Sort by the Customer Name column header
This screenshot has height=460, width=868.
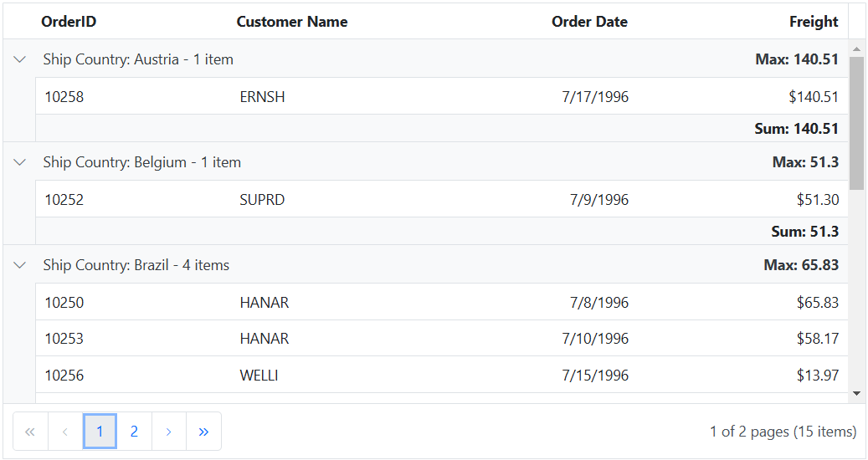click(x=292, y=22)
